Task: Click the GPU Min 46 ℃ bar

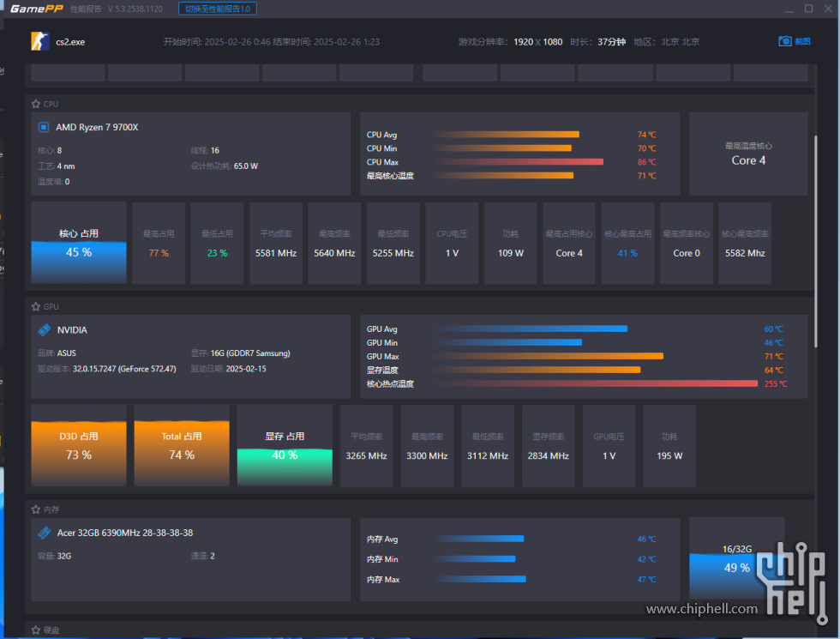Action: pyautogui.click(x=508, y=342)
